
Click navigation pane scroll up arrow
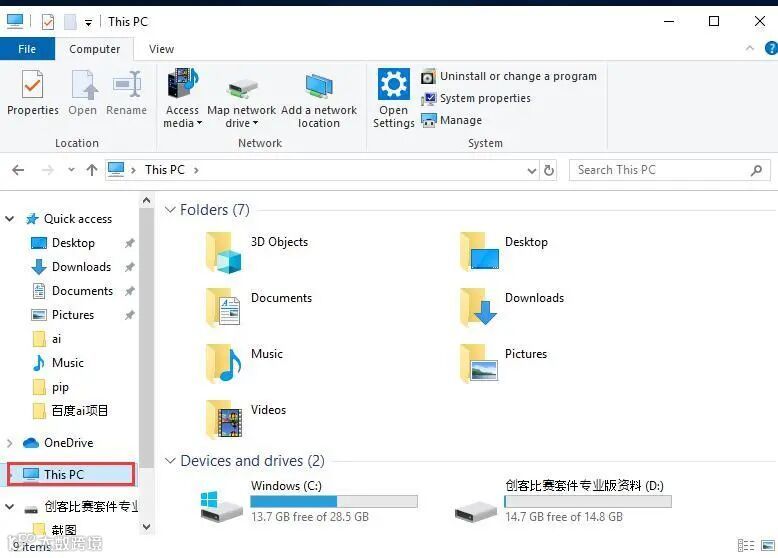[x=146, y=200]
